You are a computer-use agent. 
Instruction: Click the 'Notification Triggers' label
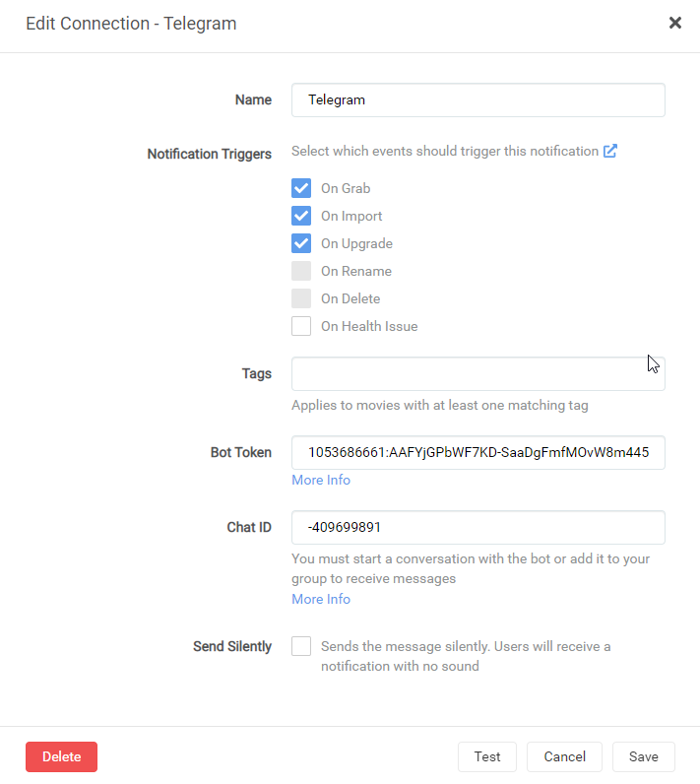tap(210, 154)
